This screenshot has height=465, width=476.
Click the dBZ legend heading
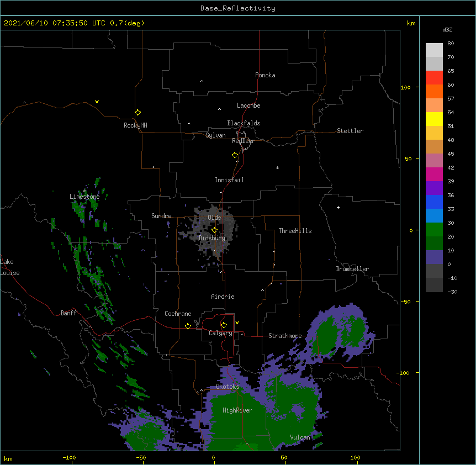point(447,29)
